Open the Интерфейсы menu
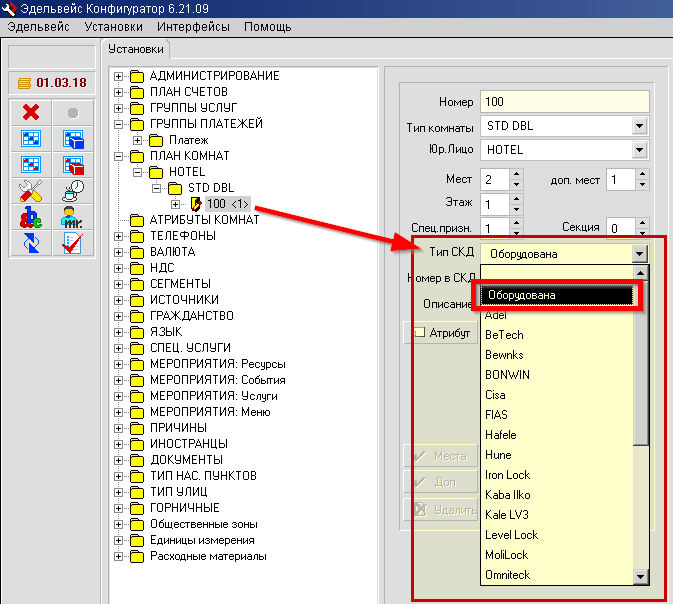 click(194, 26)
